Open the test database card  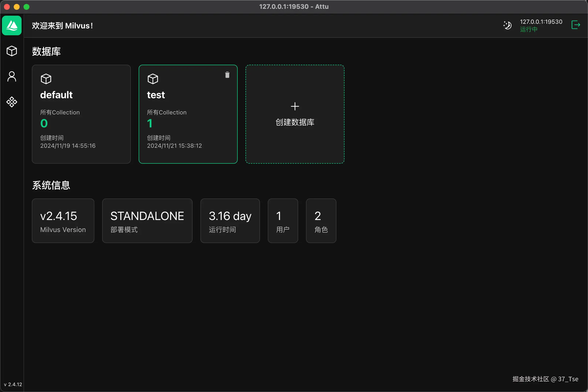pos(188,114)
